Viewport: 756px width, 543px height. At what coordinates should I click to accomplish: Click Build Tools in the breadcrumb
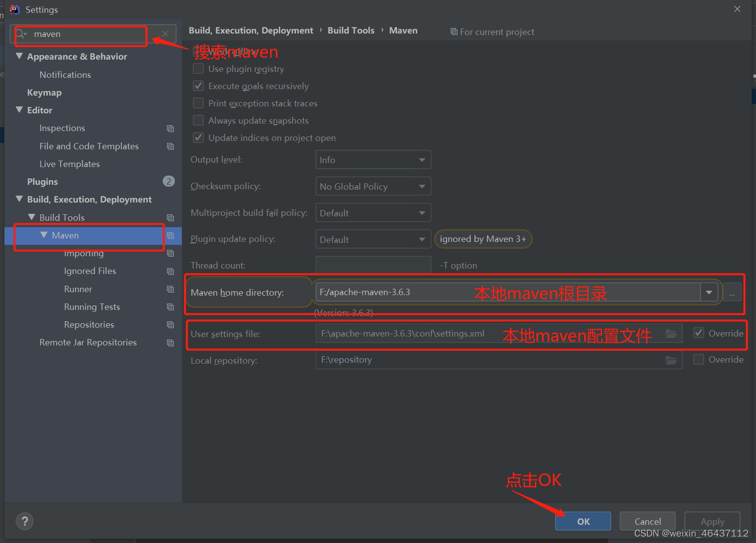coord(351,31)
